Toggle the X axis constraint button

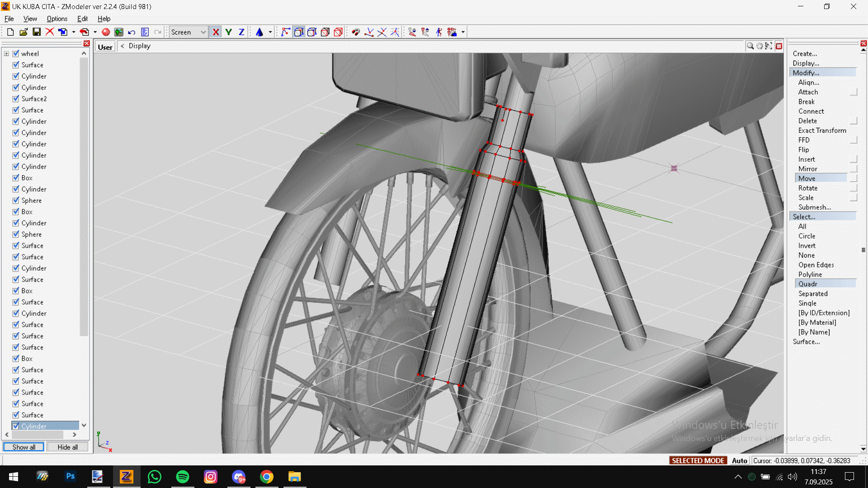coord(216,32)
